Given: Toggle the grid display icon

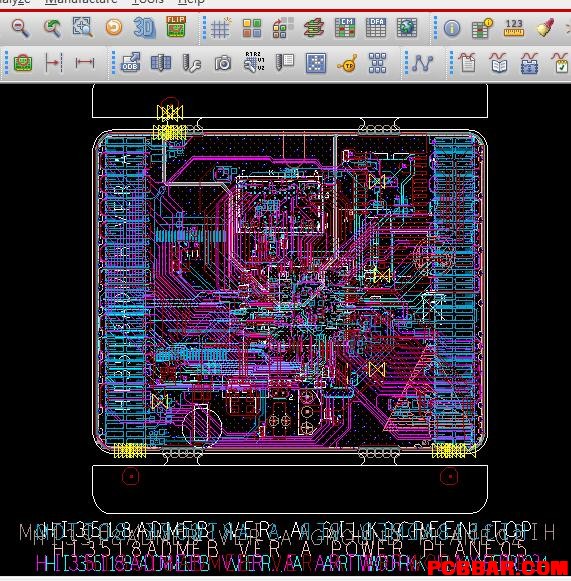Looking at the screenshot, I should point(221,28).
